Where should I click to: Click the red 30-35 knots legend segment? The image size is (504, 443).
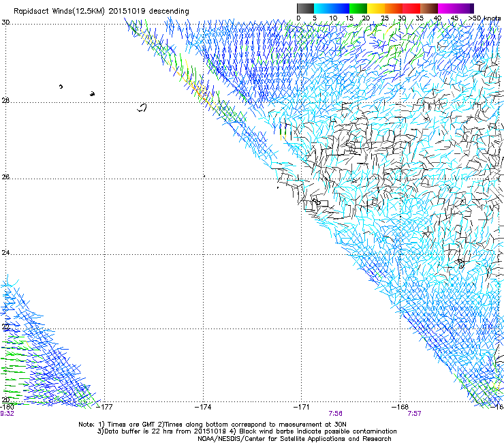point(411,8)
